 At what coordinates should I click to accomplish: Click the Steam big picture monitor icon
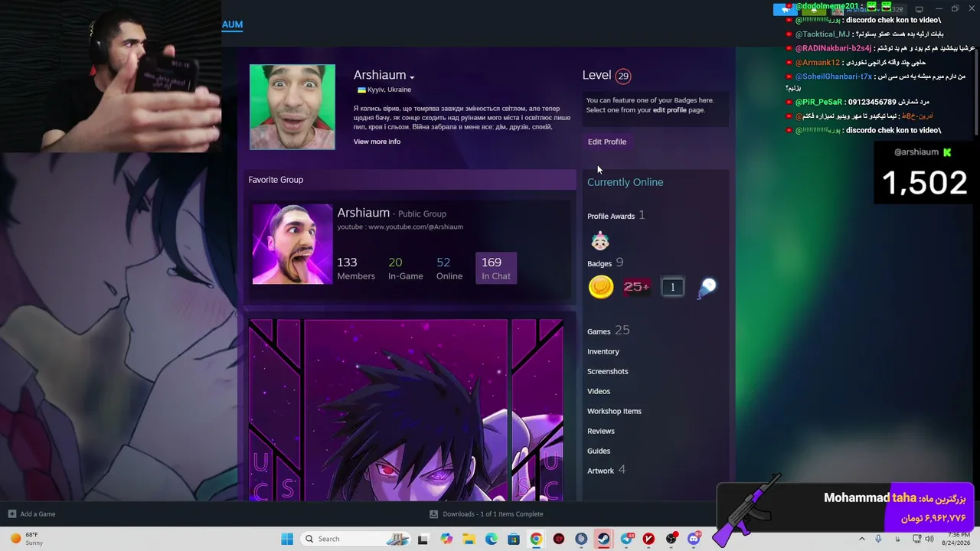pos(919,9)
